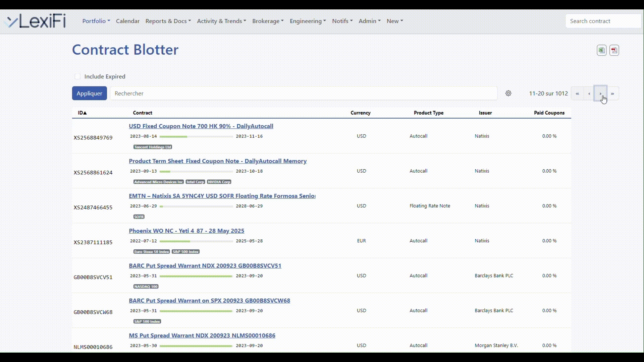
Task: Select ID XS2487466455
Action: point(93,207)
